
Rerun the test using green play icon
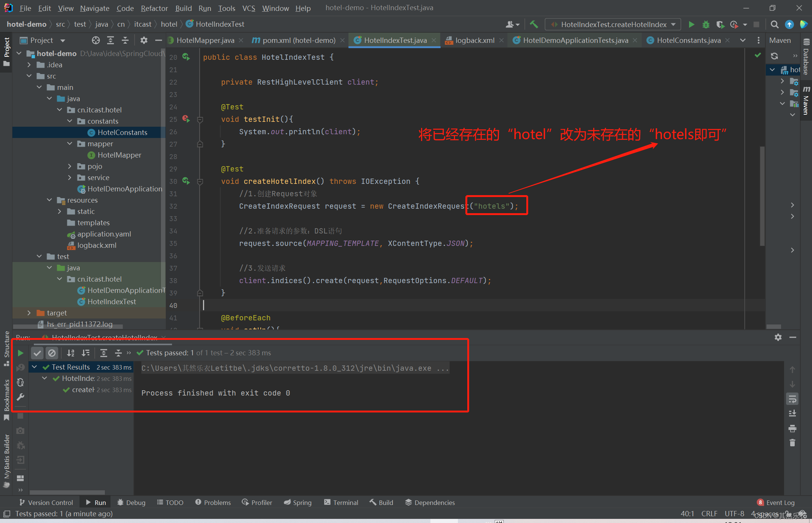click(x=21, y=353)
